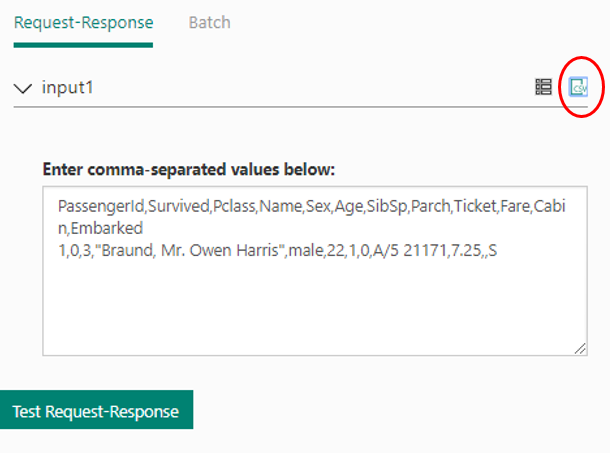Grab the text area resize handle

coord(581,348)
